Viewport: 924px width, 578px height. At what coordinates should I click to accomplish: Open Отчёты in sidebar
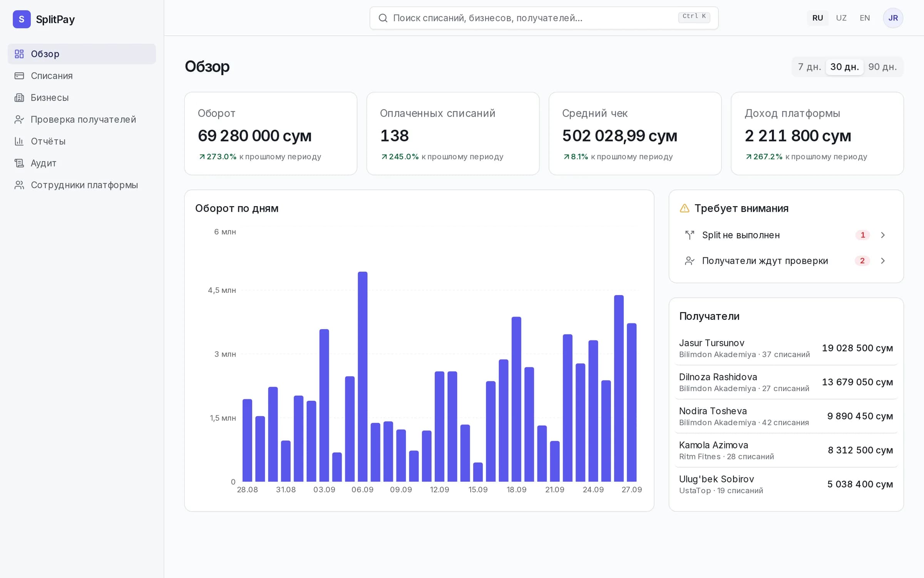coord(82,141)
